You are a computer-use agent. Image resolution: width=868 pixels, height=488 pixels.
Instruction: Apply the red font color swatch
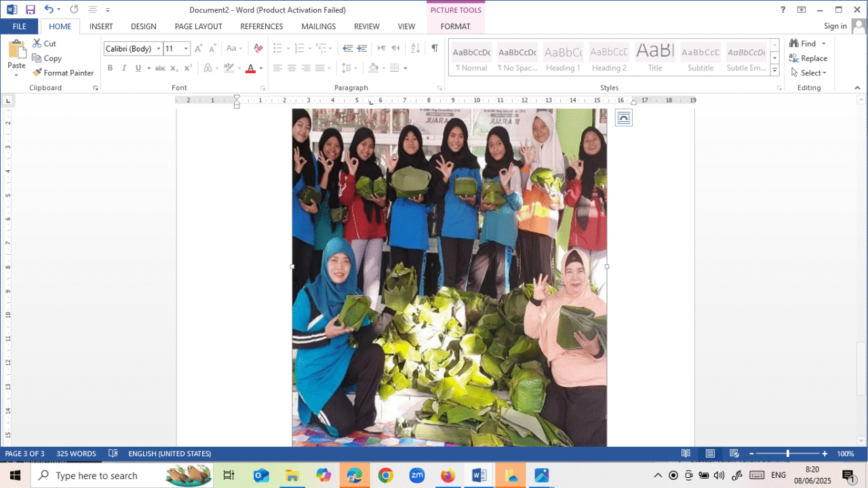pyautogui.click(x=250, y=68)
